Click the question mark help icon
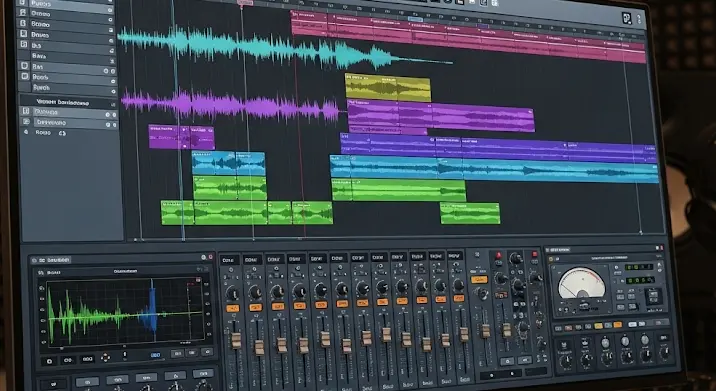Screen dimensions: 716x391 638,19
